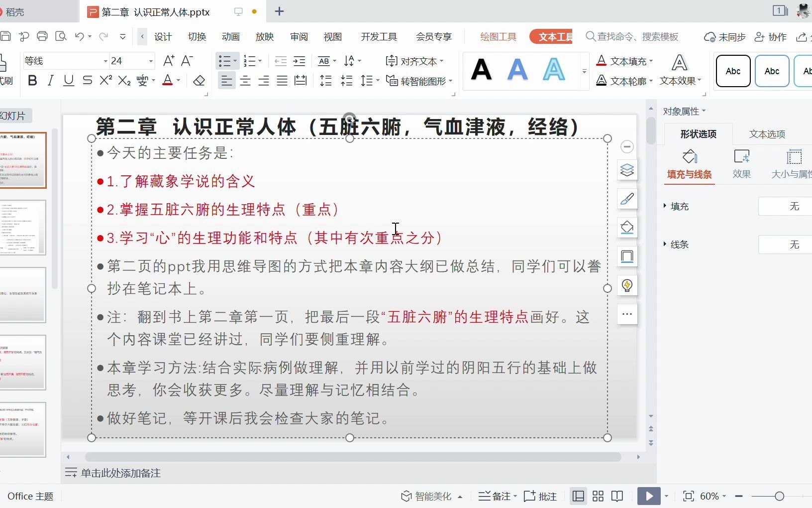Center align text
Screen dimensions: 812x508
coord(245,81)
